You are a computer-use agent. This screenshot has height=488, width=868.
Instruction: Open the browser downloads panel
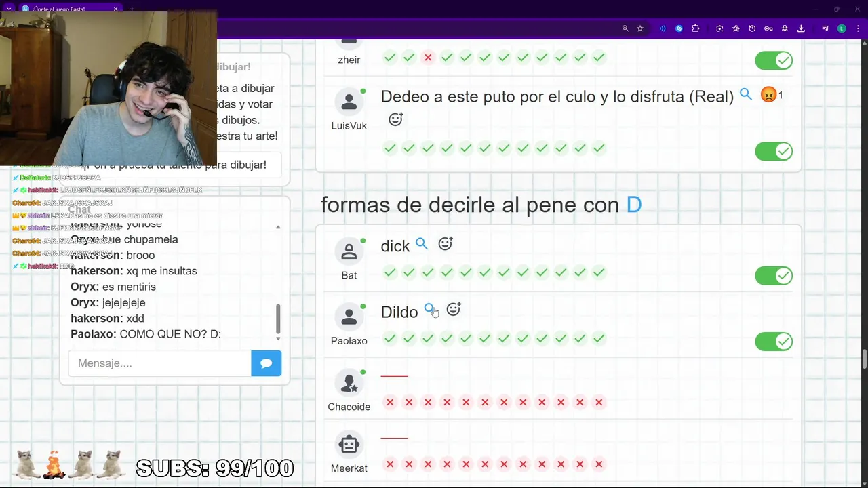pyautogui.click(x=801, y=28)
